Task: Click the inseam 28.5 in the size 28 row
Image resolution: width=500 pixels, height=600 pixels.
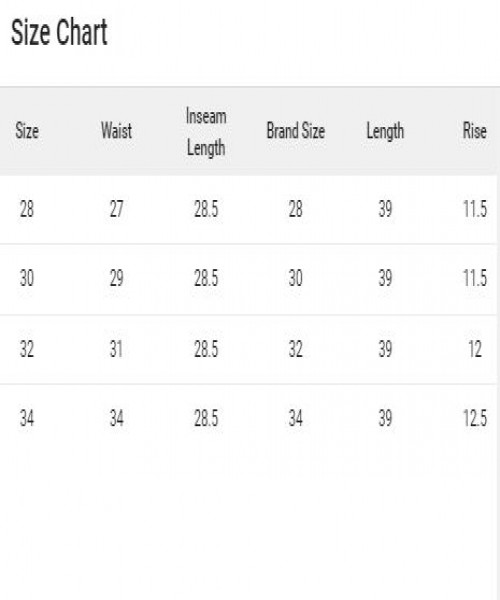Action: pyautogui.click(x=206, y=209)
